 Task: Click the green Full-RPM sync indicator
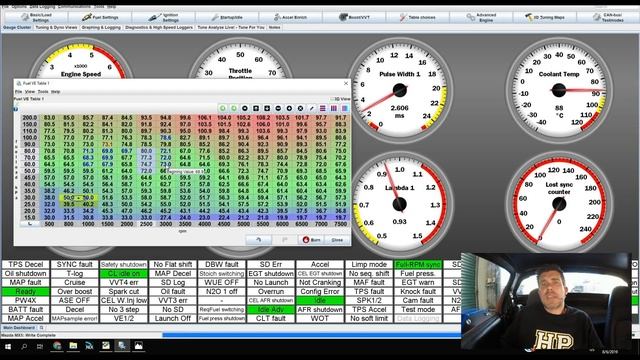coord(418,264)
